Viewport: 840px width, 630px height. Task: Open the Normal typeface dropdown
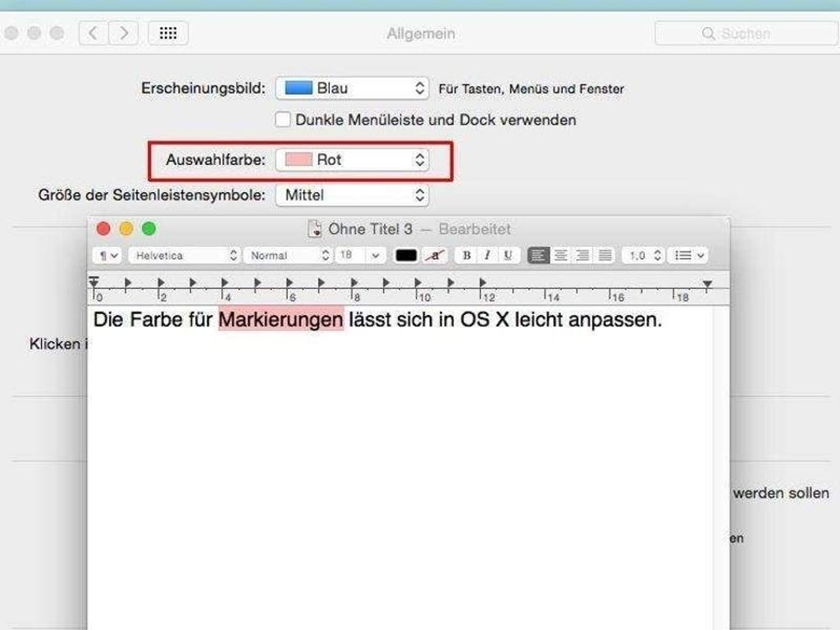288,256
